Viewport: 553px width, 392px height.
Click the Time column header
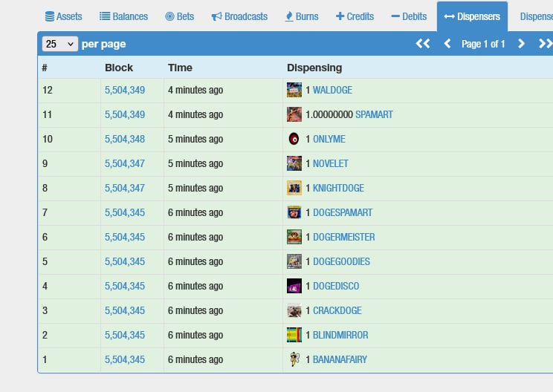click(x=180, y=68)
